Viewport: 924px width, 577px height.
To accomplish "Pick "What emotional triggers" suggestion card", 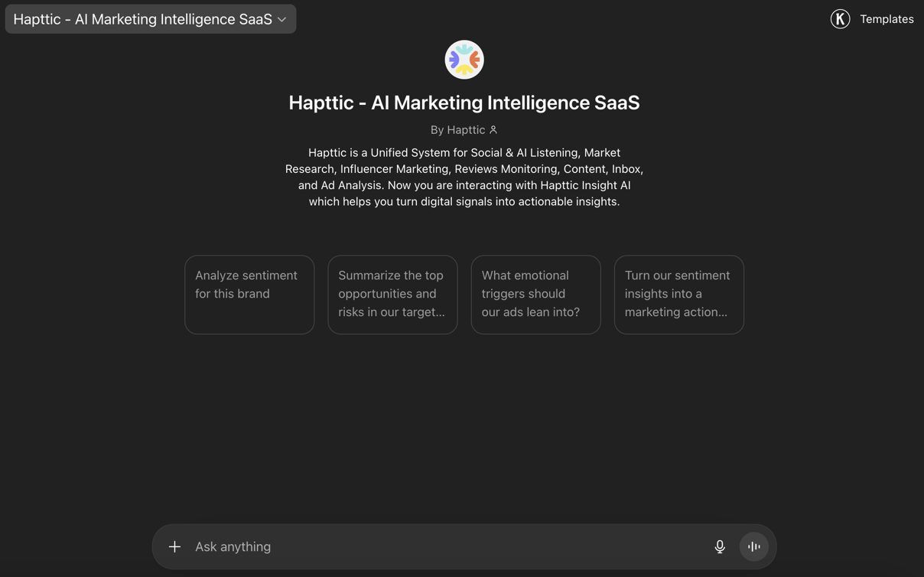I will tap(535, 295).
